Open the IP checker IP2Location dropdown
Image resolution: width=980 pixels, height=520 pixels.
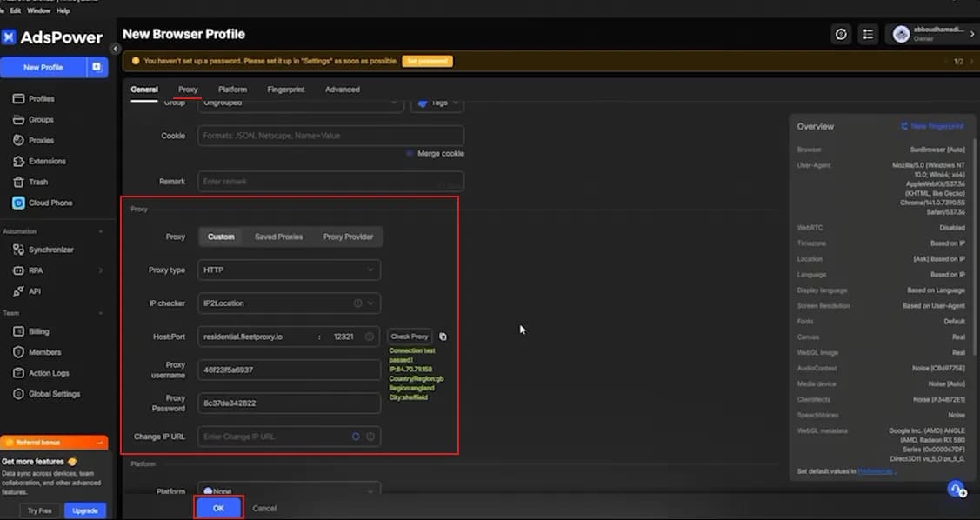(289, 303)
